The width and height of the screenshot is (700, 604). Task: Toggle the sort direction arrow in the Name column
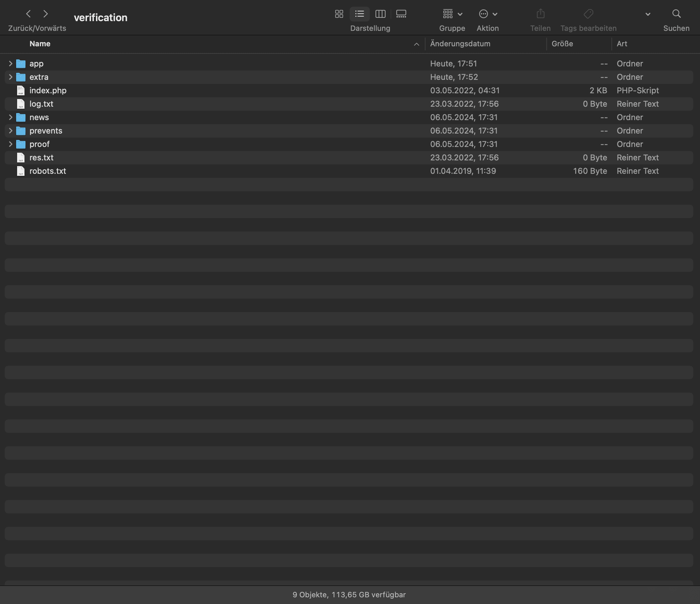point(416,44)
